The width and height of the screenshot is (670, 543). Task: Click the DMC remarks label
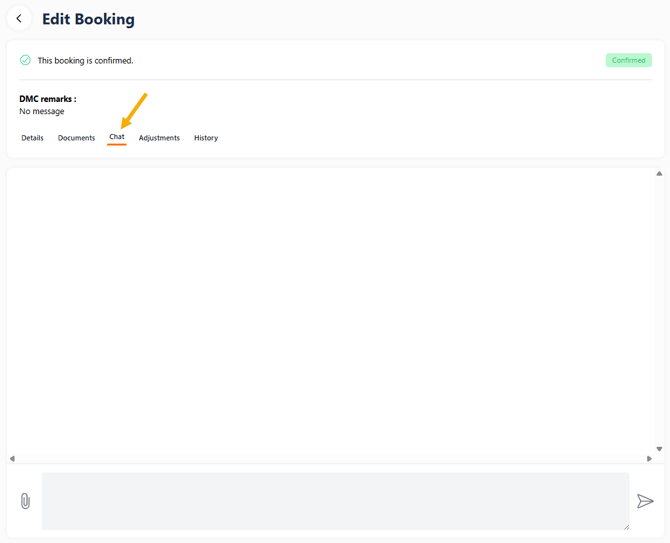coord(48,99)
